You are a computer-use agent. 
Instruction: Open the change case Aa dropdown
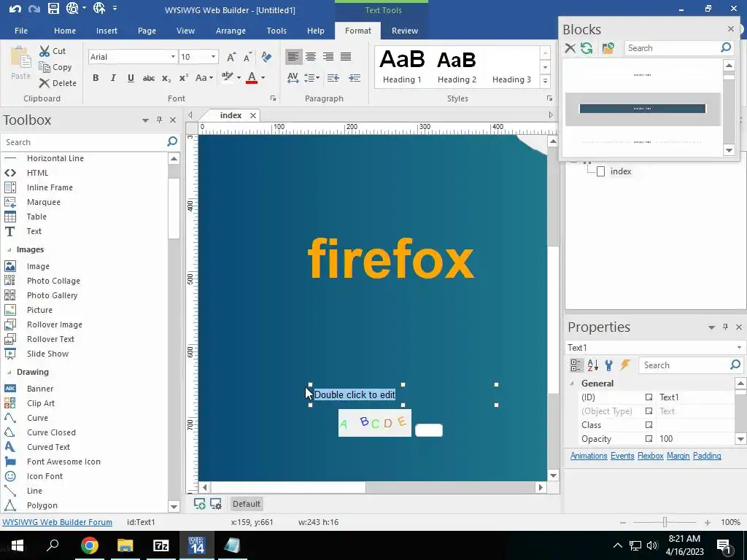204,78
